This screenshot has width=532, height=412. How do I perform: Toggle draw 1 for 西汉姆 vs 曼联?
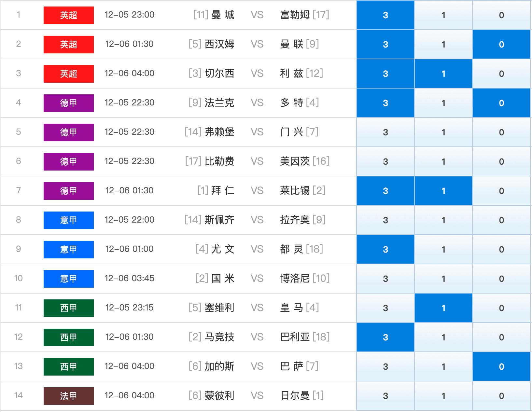point(443,44)
